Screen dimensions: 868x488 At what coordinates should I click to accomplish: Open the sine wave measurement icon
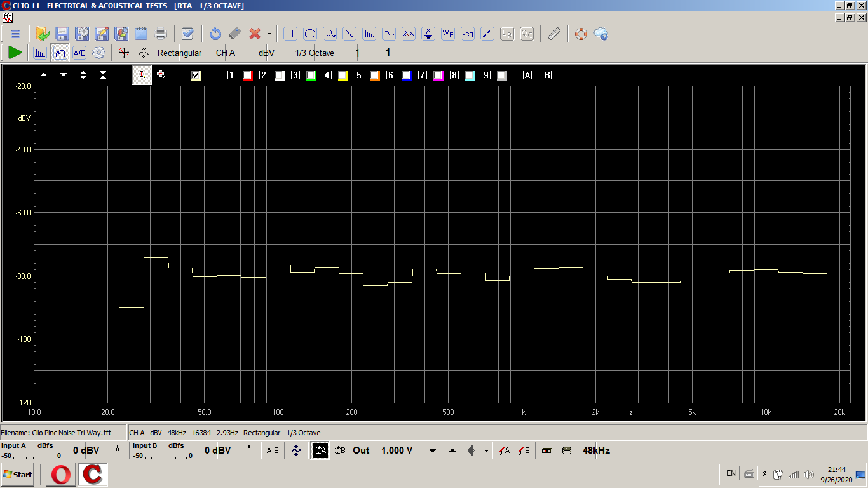coord(389,34)
